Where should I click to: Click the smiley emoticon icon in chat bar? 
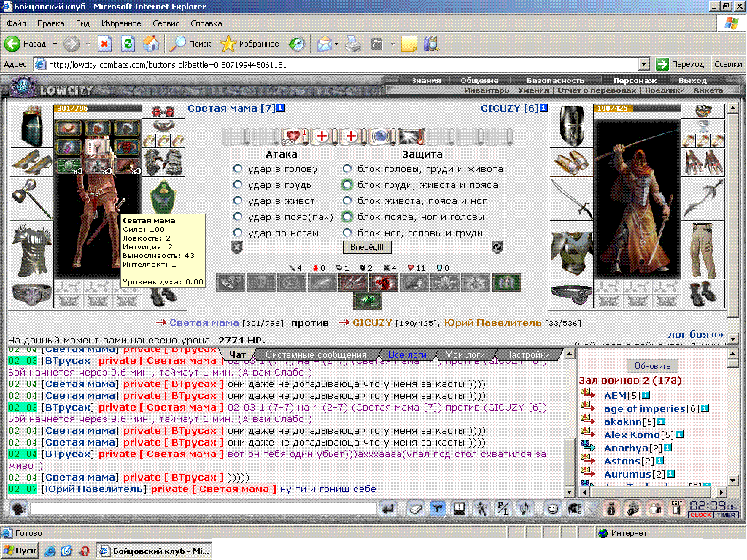click(552, 509)
